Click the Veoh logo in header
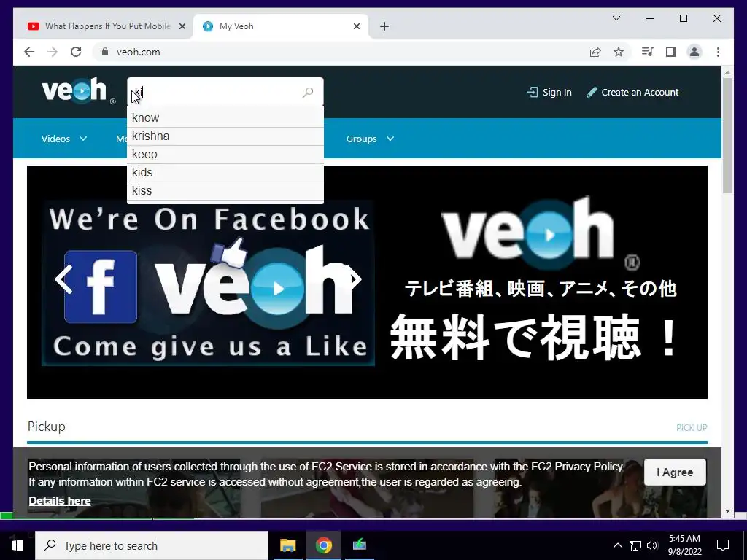This screenshot has height=560, width=747. tap(79, 90)
